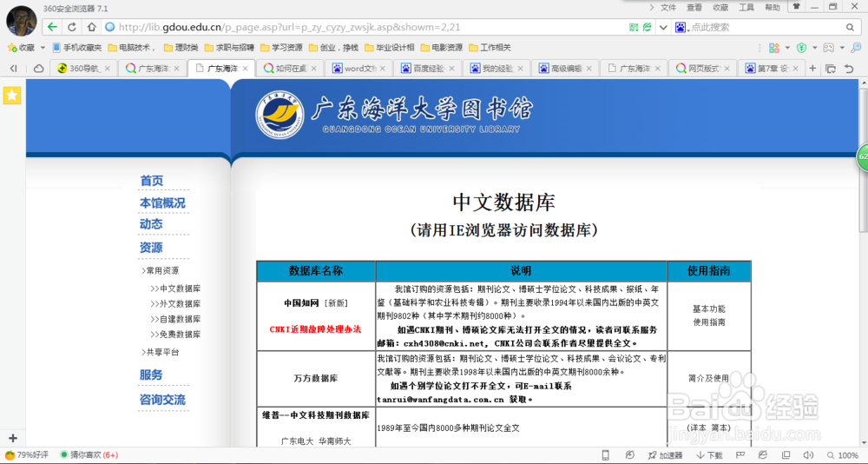Switch to 高级编辑 tab
The height and width of the screenshot is (464, 868).
565,68
